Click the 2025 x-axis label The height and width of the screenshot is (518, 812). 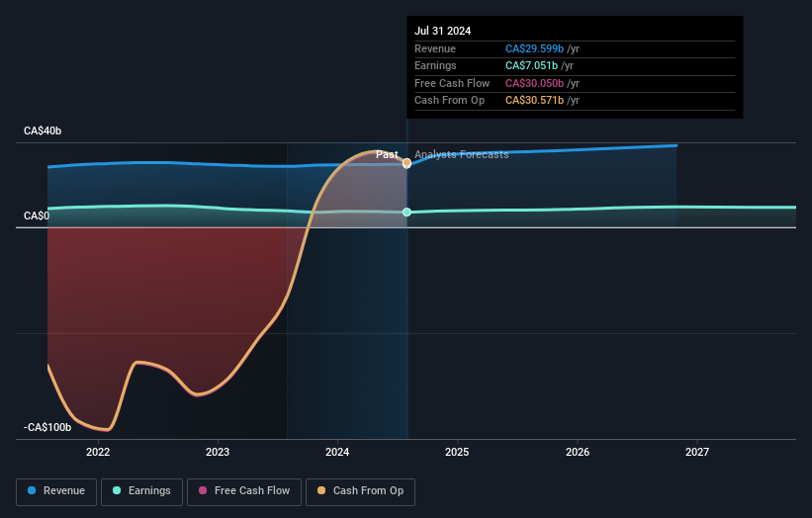click(457, 453)
